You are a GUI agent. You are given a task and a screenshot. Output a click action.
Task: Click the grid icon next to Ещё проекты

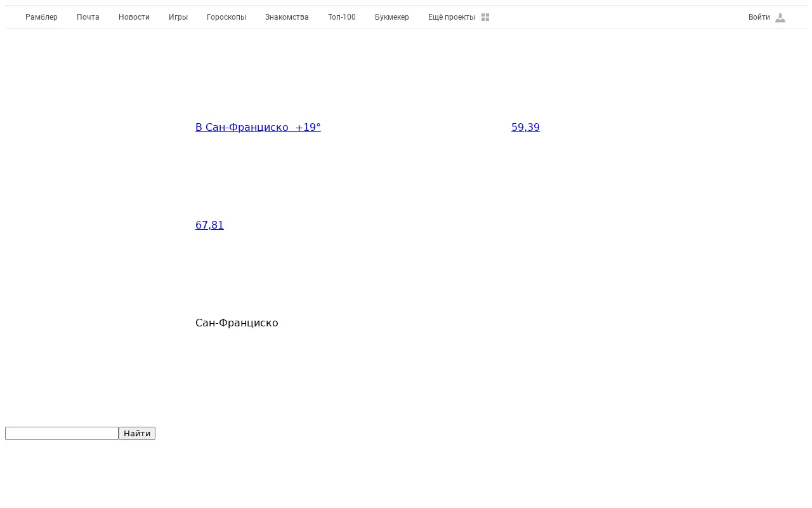(485, 17)
